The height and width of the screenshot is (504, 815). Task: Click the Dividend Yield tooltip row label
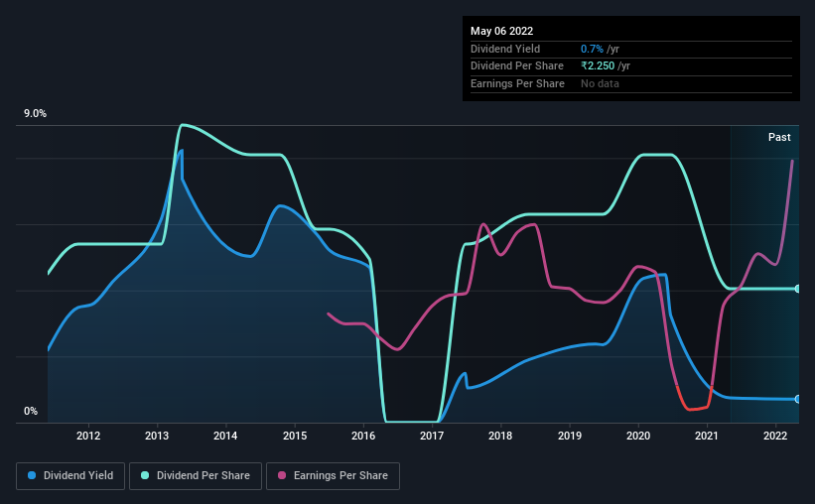(505, 49)
